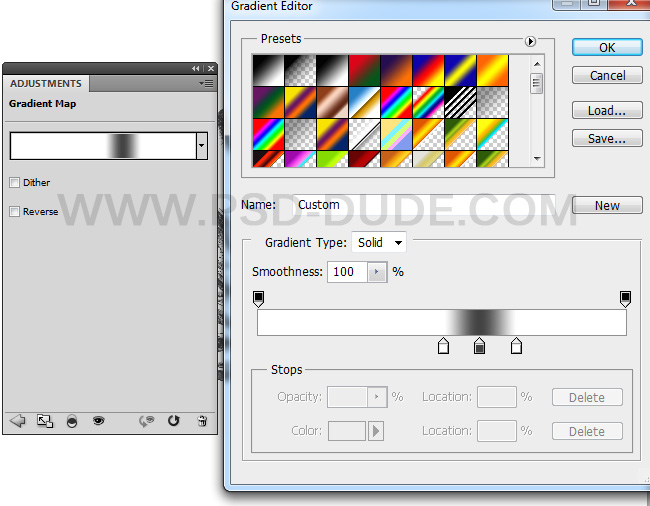The height and width of the screenshot is (506, 650).
Task: Toggle layer visibility eye icon in Adjustments
Action: tap(98, 421)
